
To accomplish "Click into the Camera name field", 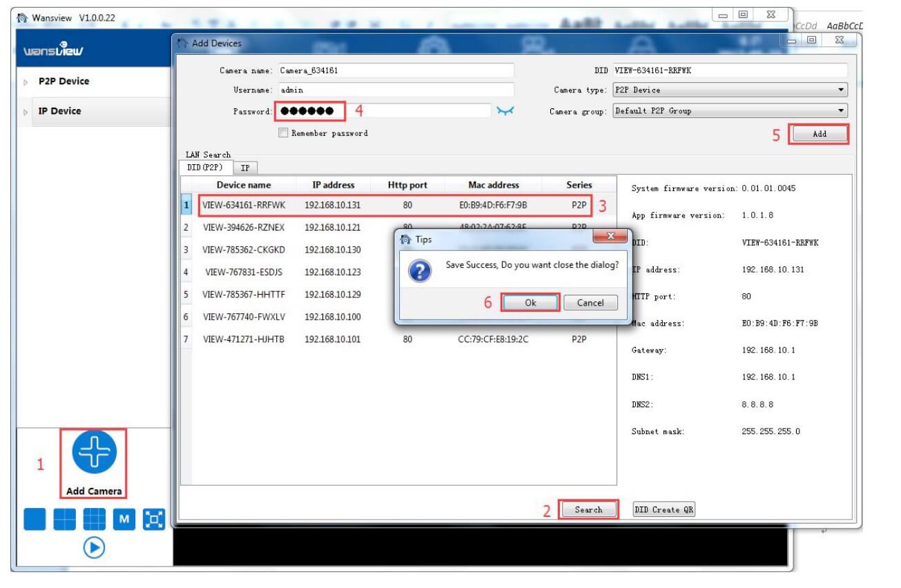I will (x=396, y=70).
